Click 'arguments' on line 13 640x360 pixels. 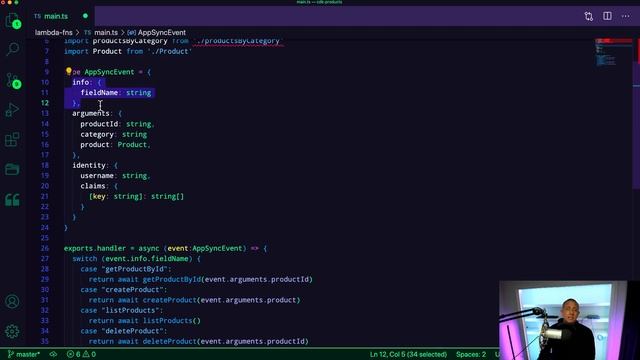[x=91, y=113]
